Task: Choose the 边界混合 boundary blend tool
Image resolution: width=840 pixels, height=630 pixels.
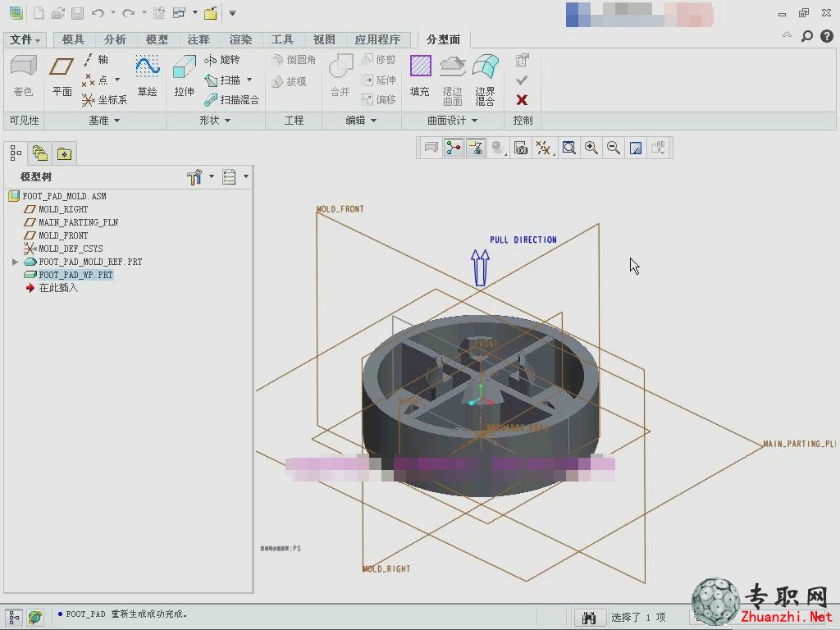Action: point(485,80)
